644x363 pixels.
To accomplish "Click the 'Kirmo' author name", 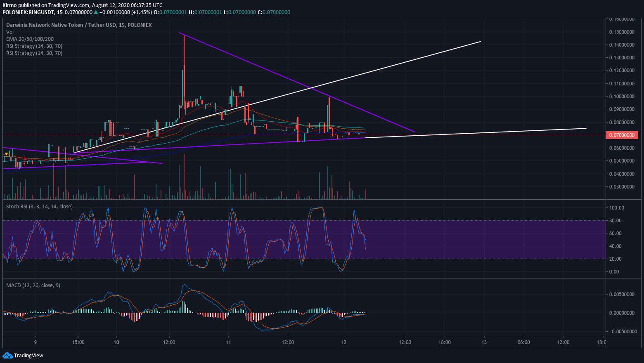I will pyautogui.click(x=9, y=5).
